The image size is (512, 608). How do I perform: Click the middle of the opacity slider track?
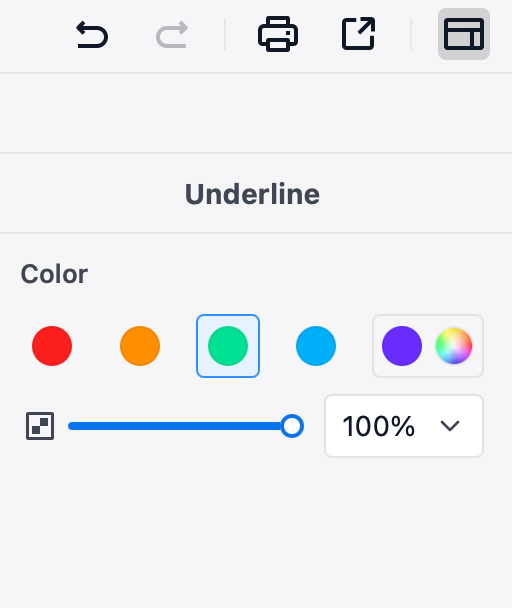coord(180,426)
